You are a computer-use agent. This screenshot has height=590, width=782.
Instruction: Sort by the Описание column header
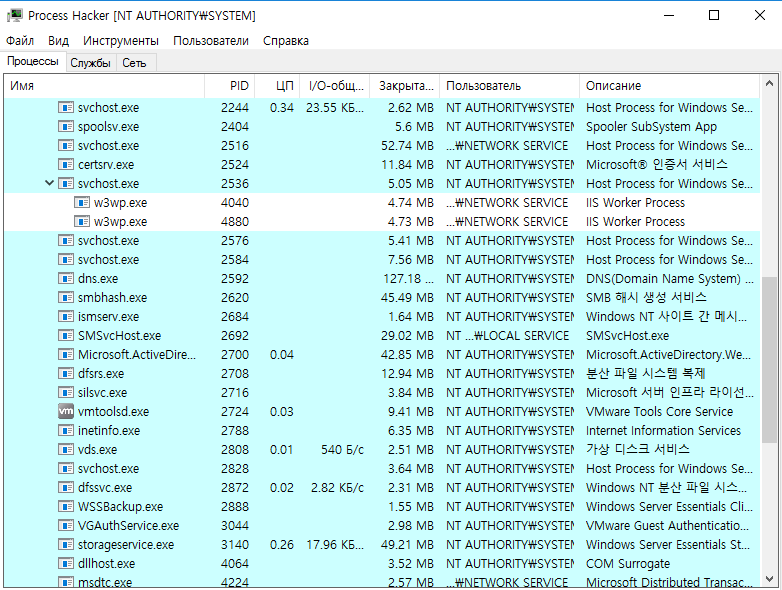click(x=669, y=86)
